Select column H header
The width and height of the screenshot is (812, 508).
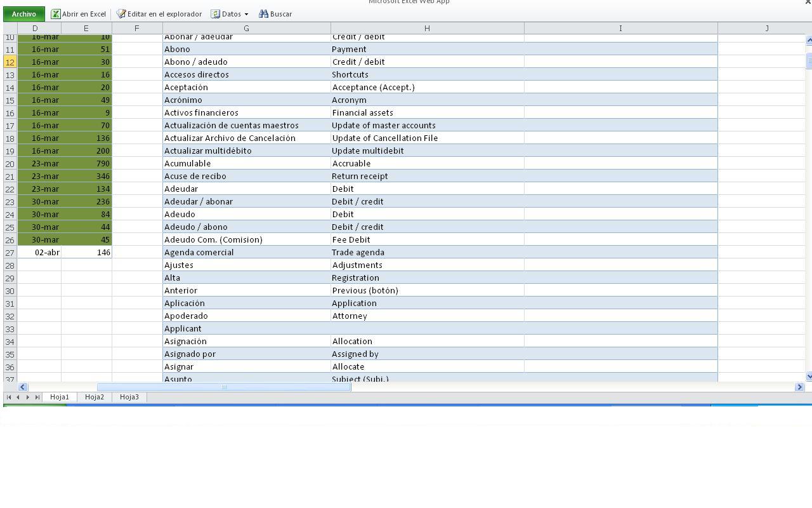pos(428,28)
